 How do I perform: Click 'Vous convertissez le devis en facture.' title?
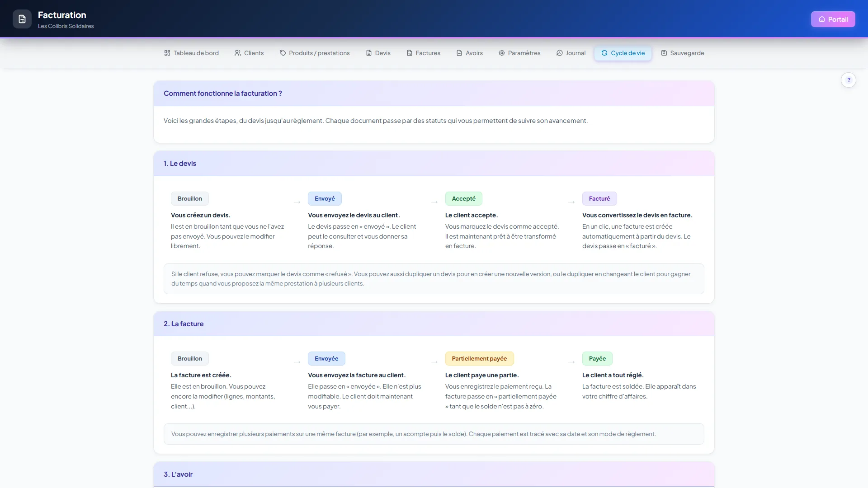pos(637,215)
